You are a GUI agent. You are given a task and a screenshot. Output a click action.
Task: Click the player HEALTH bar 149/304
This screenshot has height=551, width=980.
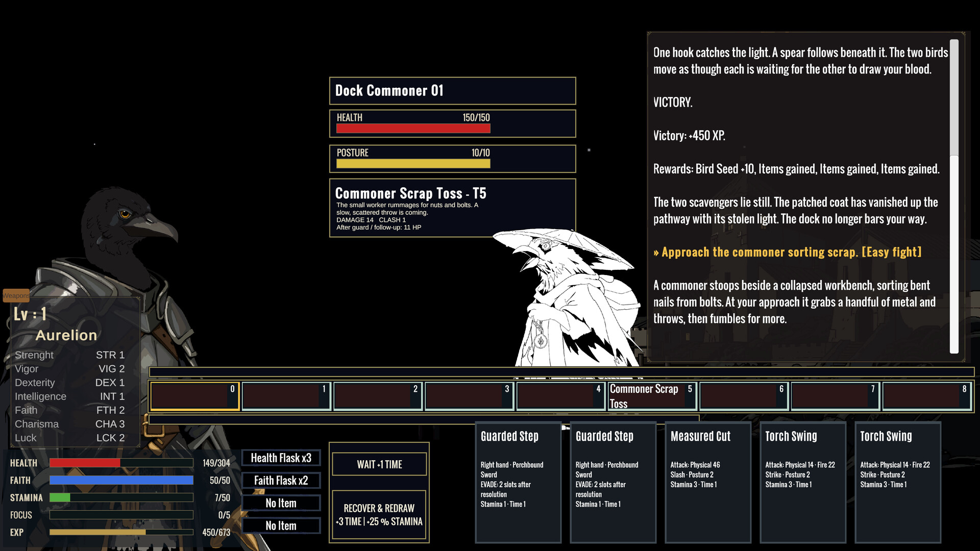click(121, 463)
